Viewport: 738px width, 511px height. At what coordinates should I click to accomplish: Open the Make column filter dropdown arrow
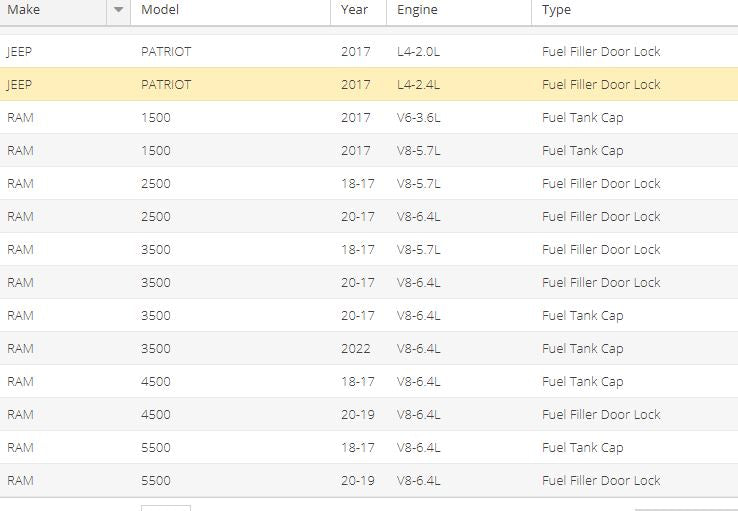click(119, 10)
